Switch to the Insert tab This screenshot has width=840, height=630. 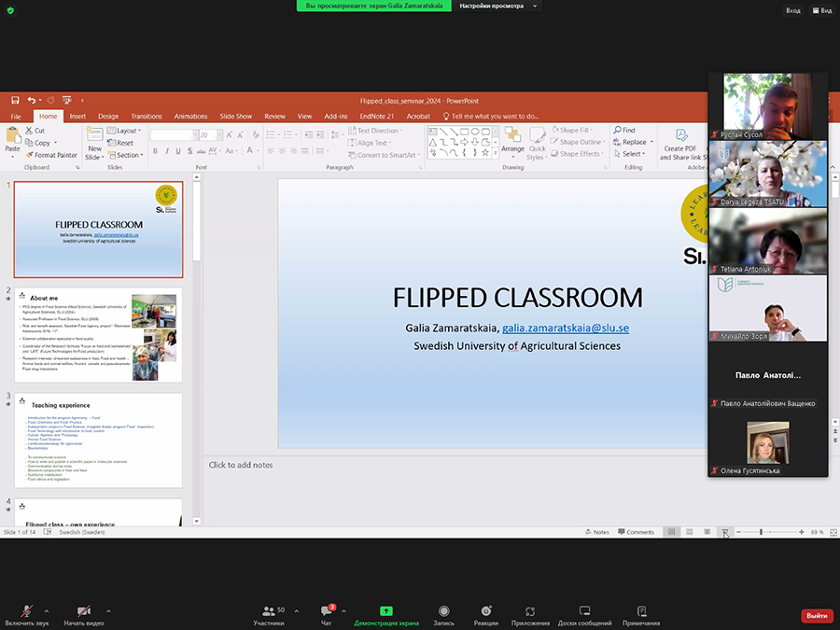77,117
